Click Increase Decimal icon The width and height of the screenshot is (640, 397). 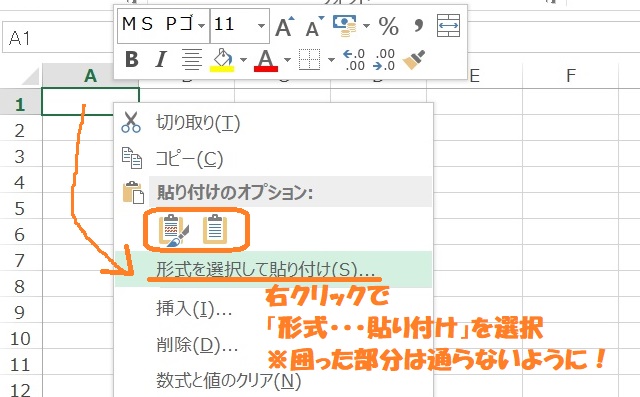click(353, 60)
